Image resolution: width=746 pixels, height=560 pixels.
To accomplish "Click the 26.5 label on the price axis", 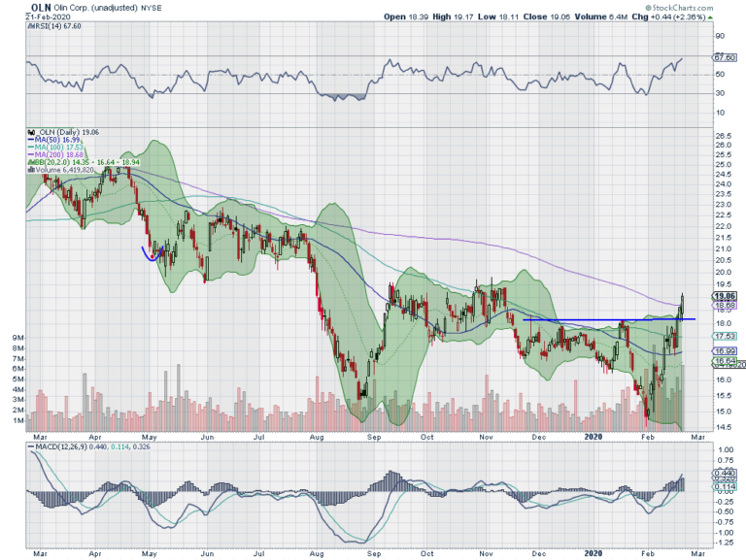I will coord(723,136).
